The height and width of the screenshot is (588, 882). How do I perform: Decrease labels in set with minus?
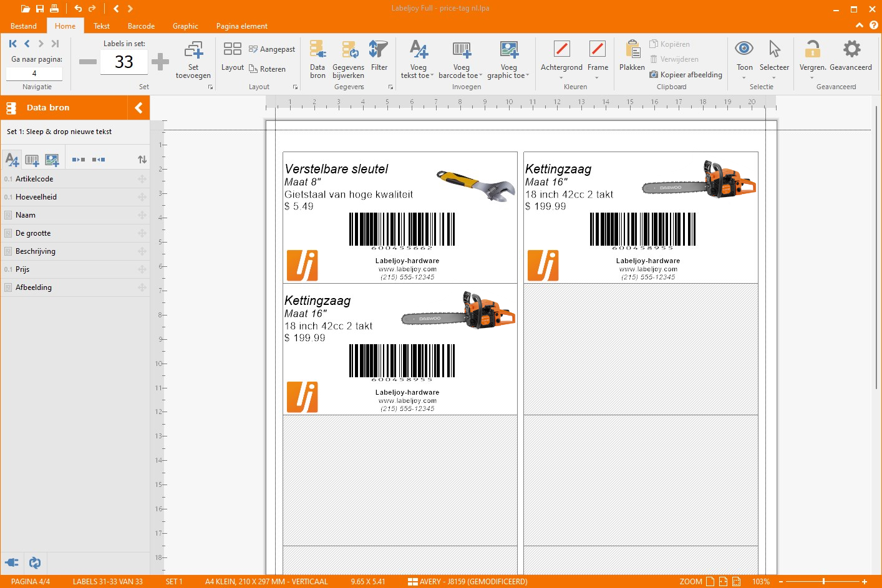[88, 62]
